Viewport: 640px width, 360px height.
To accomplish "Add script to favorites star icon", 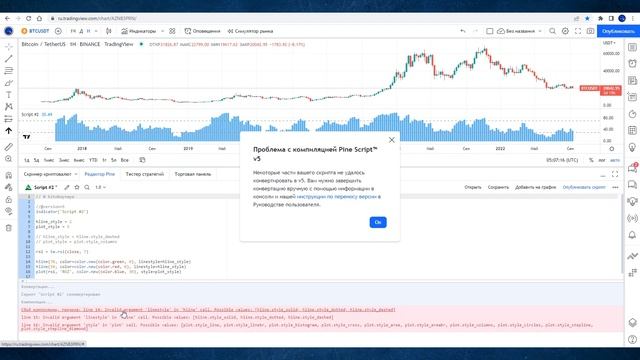I will pyautogui.click(x=77, y=187).
